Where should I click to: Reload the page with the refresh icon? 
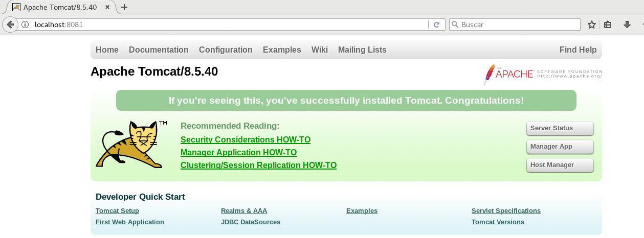click(436, 25)
